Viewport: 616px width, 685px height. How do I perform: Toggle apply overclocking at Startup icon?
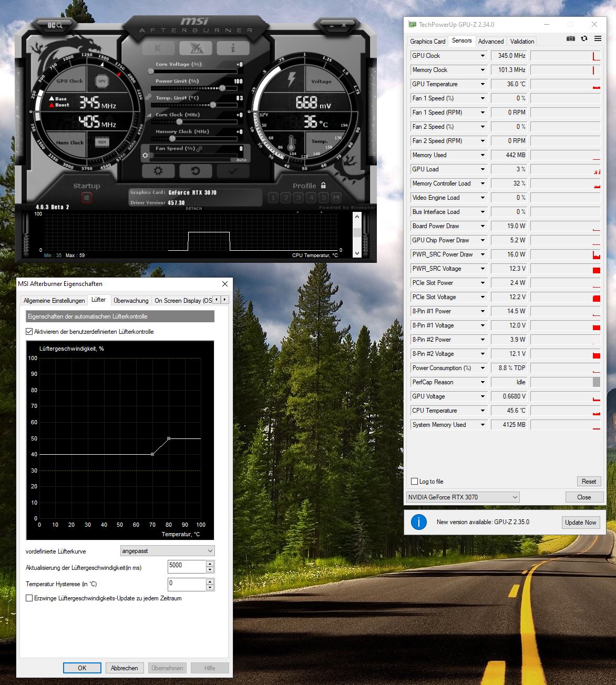click(x=87, y=198)
